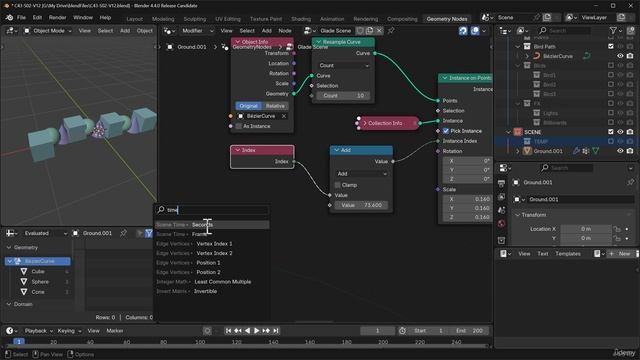Pin the spreadsheet Ground.001 object
The height and width of the screenshot is (360, 640).
[x=123, y=233]
